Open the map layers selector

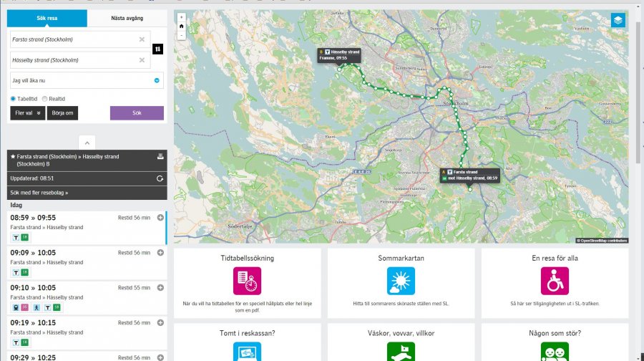click(x=618, y=21)
